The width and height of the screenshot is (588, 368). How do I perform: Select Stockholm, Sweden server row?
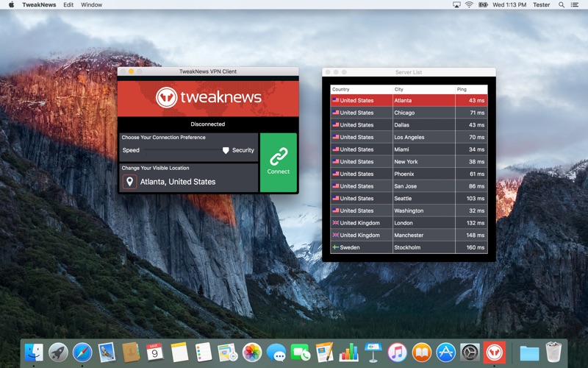[x=409, y=247]
